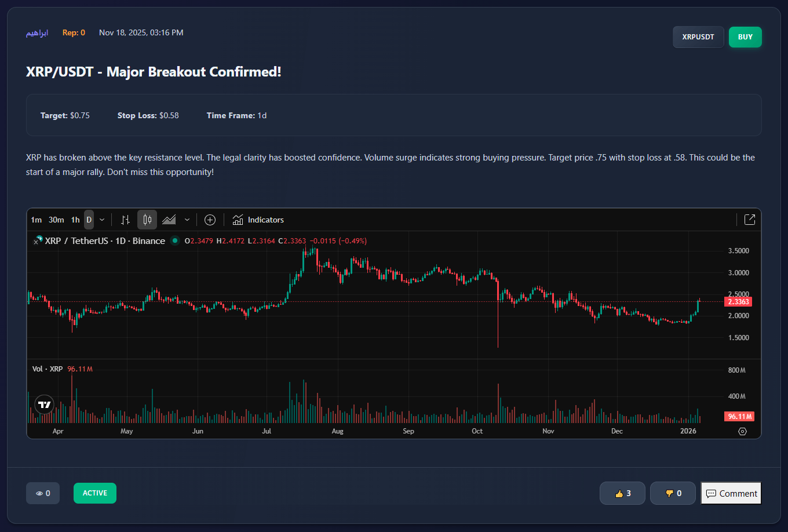
Task: Expand the time interval dropdown chevron
Action: (103, 220)
